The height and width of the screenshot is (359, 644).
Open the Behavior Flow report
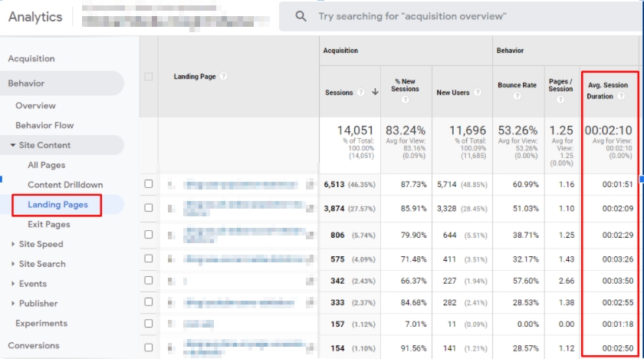click(x=44, y=125)
